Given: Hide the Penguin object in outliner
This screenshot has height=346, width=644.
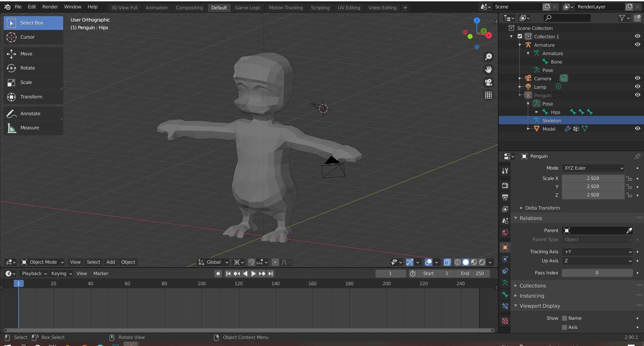Looking at the screenshot, I should coord(637,95).
